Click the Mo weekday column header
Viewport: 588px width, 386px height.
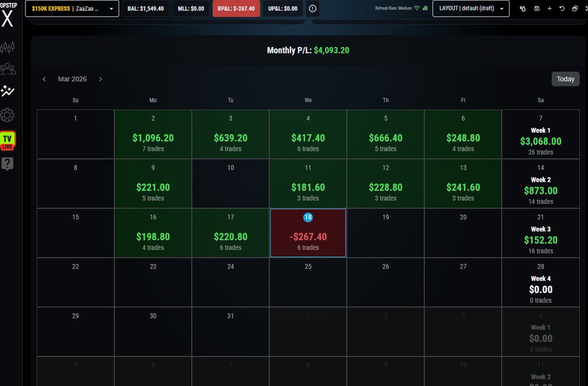153,100
